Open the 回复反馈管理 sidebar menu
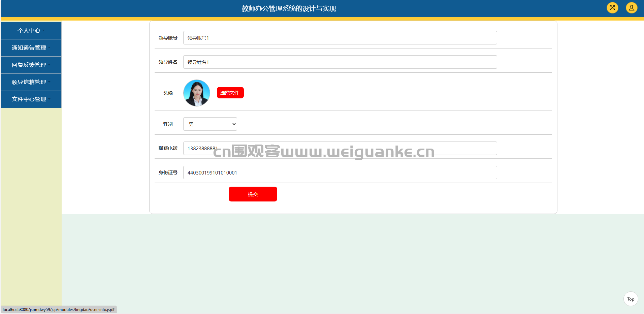This screenshot has height=314, width=644. coord(31,65)
